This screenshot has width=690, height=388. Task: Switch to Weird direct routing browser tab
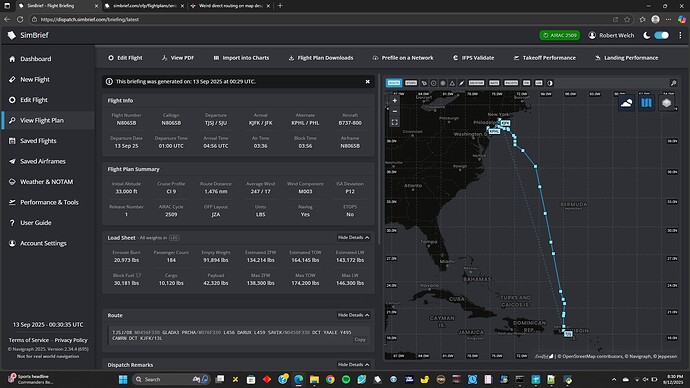point(230,6)
